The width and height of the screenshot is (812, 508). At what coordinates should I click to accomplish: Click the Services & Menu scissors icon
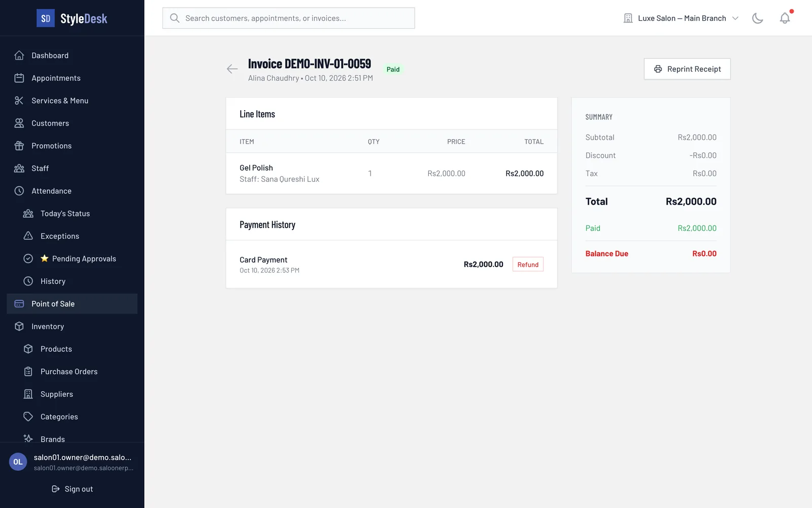(19, 101)
